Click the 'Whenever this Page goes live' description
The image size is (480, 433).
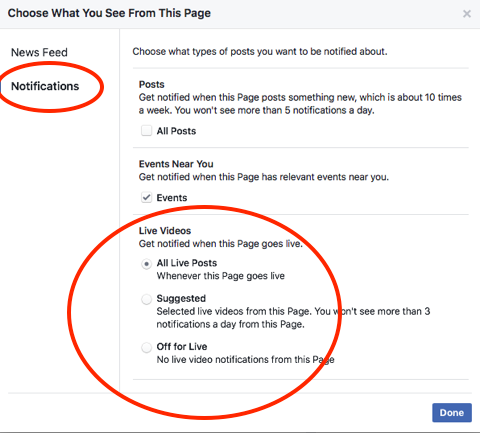point(221,276)
